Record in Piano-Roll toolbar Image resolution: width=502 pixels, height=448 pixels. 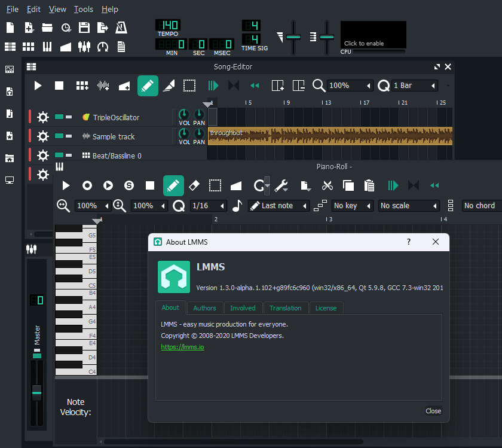coord(87,185)
